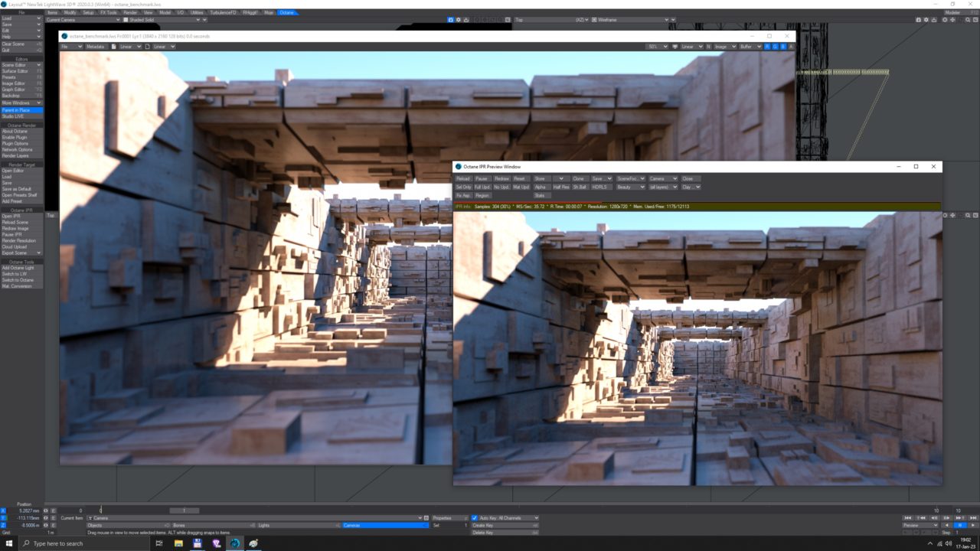The width and height of the screenshot is (980, 551).
Task: Click the Y position axis icon
Action: [3, 518]
